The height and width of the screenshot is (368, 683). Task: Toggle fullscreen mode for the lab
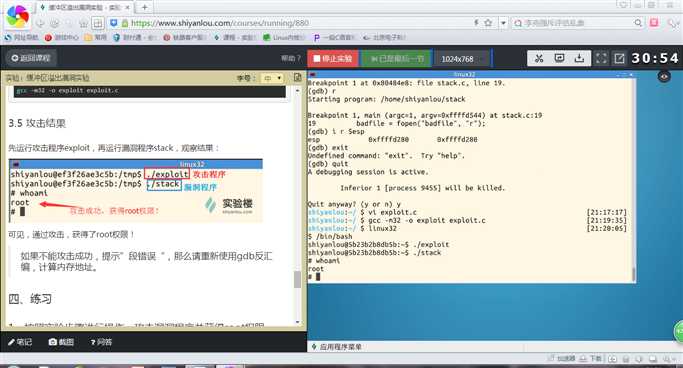click(x=601, y=58)
